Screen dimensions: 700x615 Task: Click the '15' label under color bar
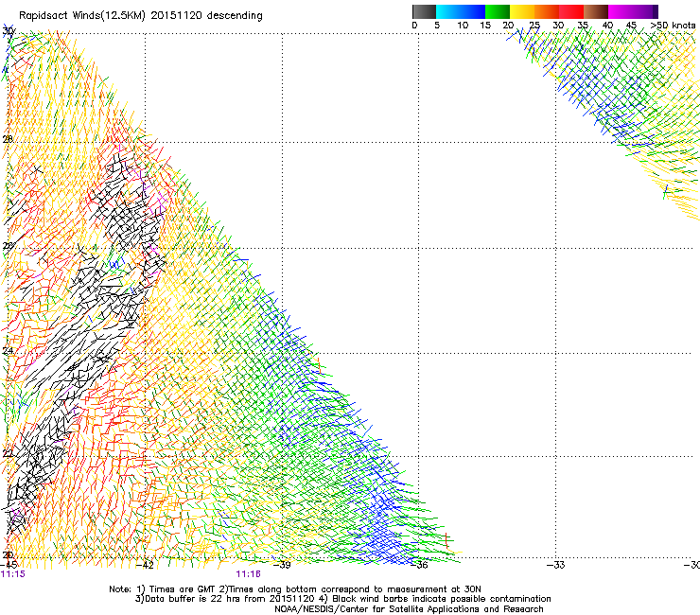click(x=485, y=26)
